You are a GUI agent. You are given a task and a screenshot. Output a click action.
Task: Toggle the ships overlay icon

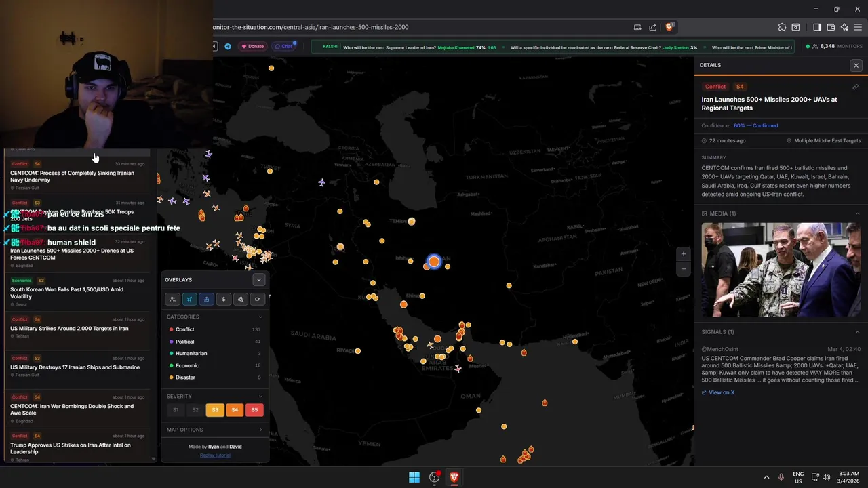(x=206, y=299)
